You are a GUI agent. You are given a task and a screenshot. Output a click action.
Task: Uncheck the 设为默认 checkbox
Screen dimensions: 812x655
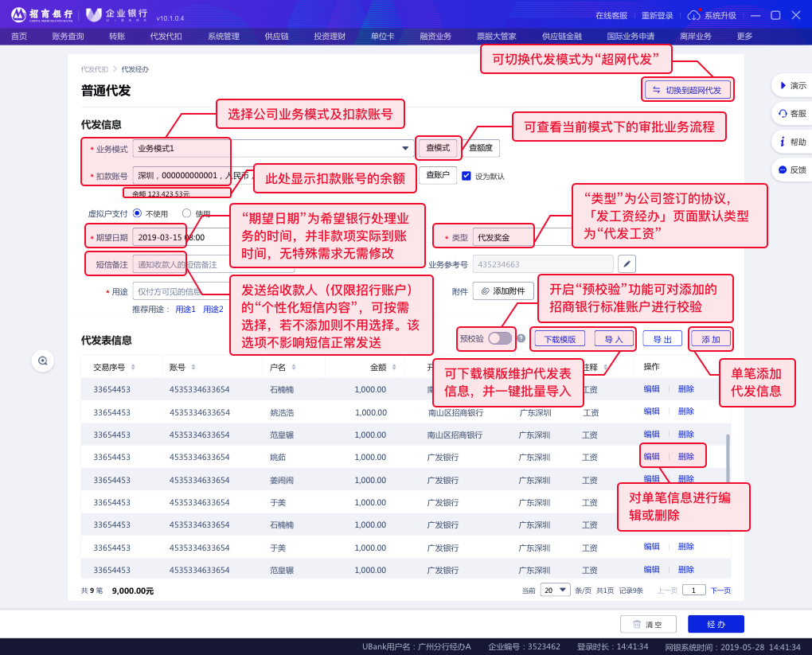click(x=467, y=176)
